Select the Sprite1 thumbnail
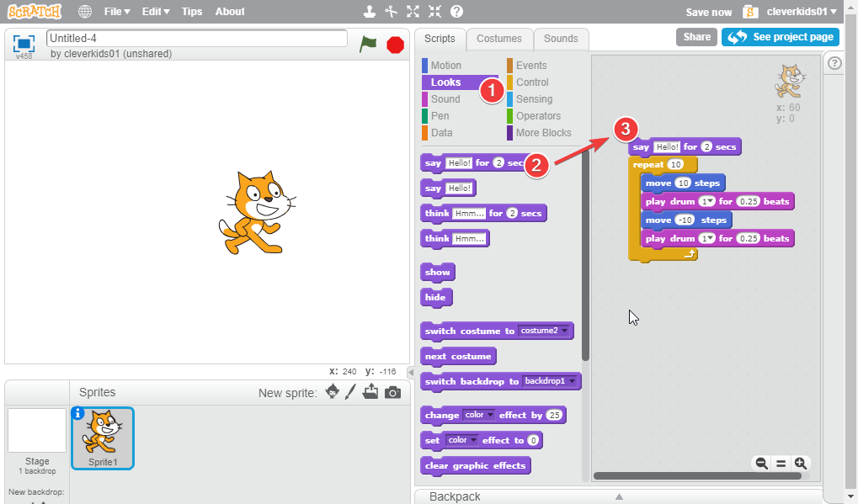The width and height of the screenshot is (858, 504). (103, 438)
